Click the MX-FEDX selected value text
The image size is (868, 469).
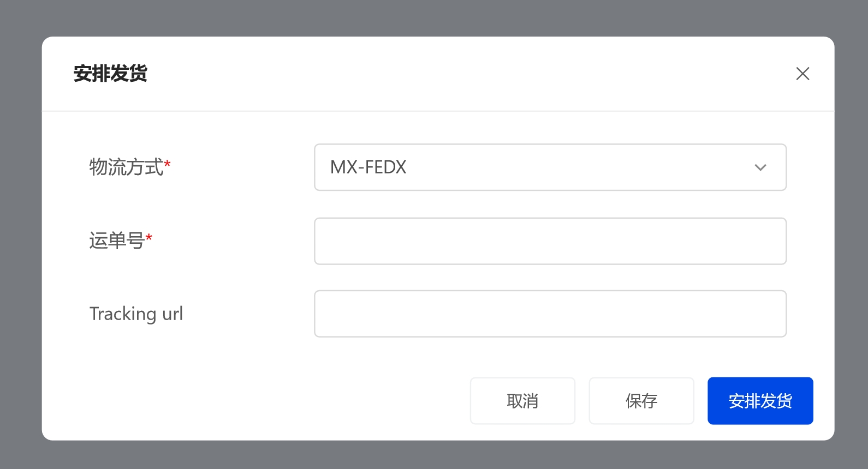368,167
